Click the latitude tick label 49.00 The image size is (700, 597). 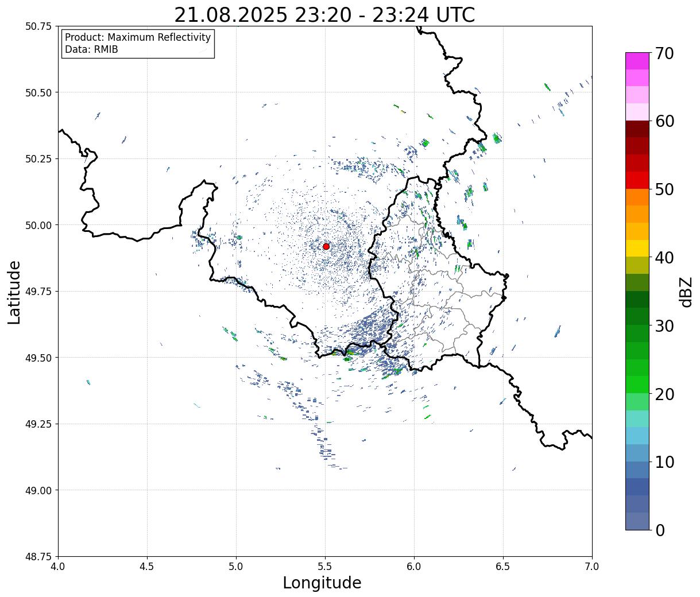pos(38,490)
